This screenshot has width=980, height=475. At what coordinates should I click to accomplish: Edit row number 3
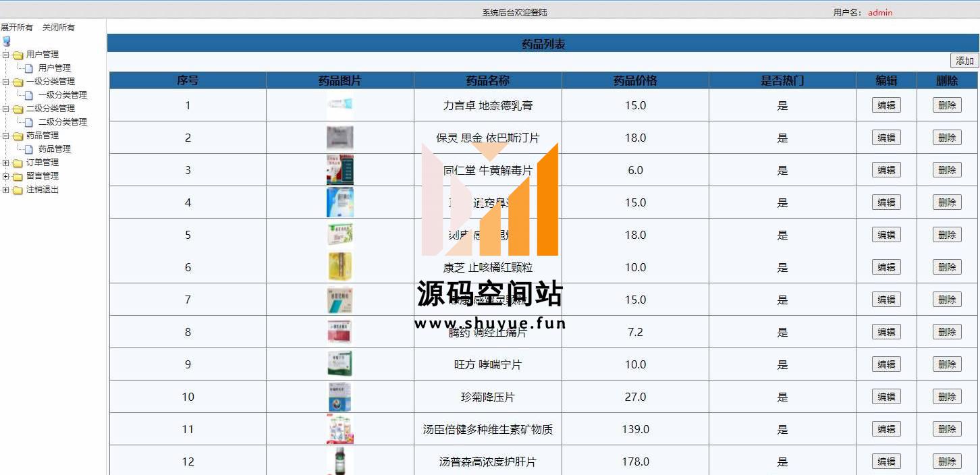tap(886, 170)
